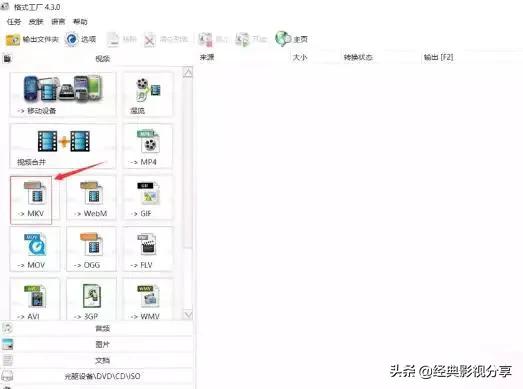Choose the 3GP conversion tile
The height and width of the screenshot is (389, 523).
91,300
